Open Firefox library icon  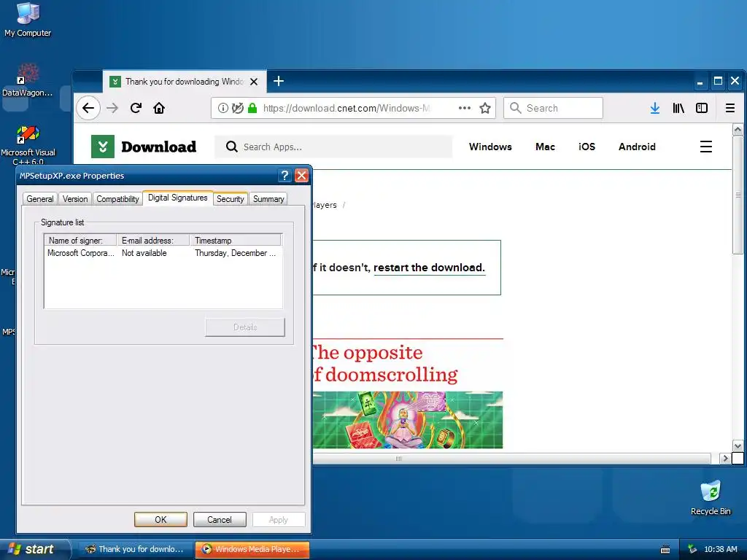pos(678,108)
